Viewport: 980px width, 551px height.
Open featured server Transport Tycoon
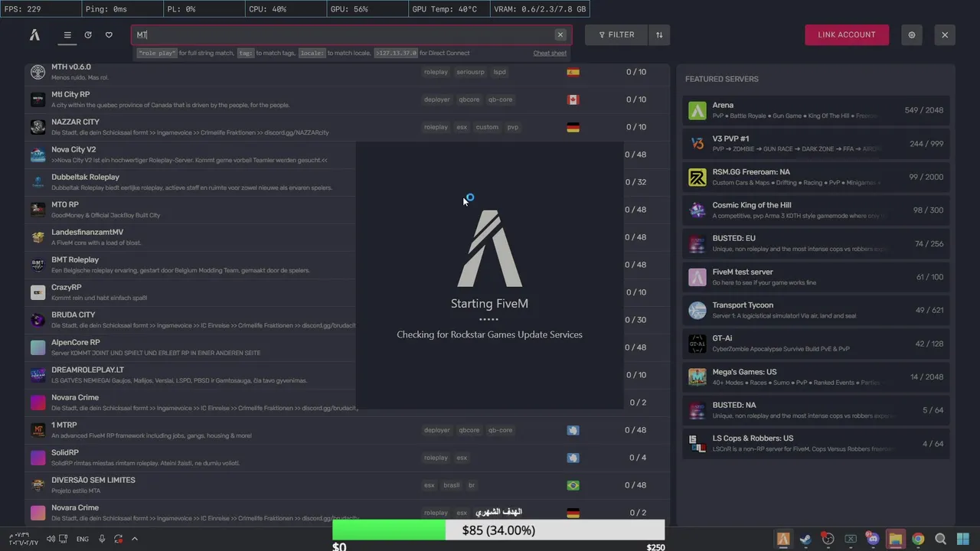click(x=816, y=310)
